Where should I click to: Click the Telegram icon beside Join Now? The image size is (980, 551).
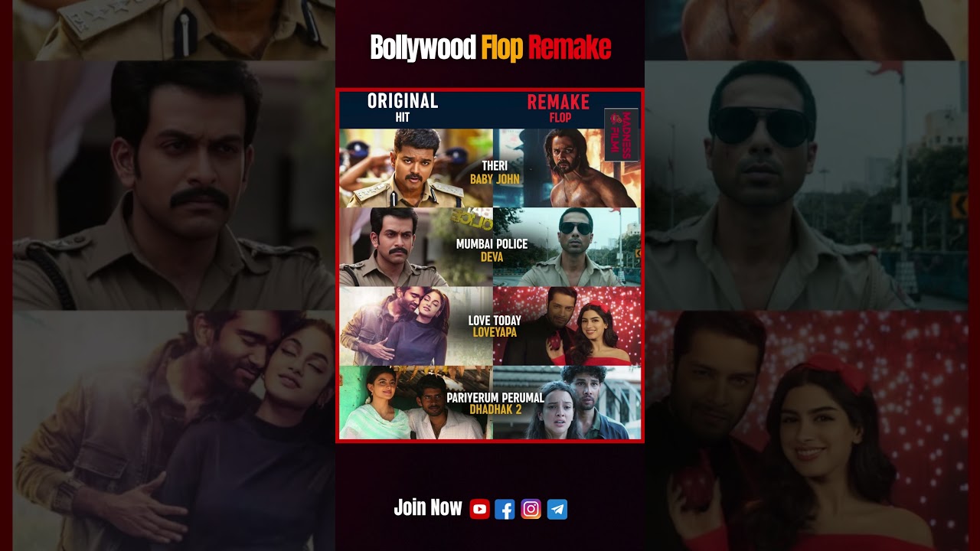coord(557,509)
